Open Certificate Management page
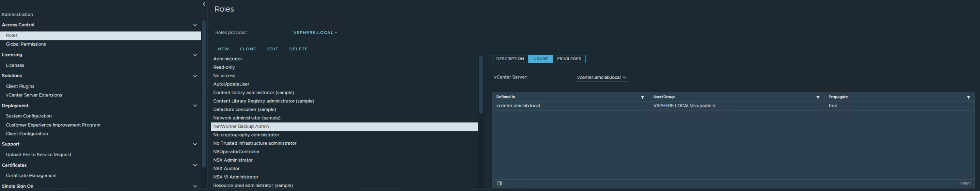The height and width of the screenshot is (191, 980). 31,176
